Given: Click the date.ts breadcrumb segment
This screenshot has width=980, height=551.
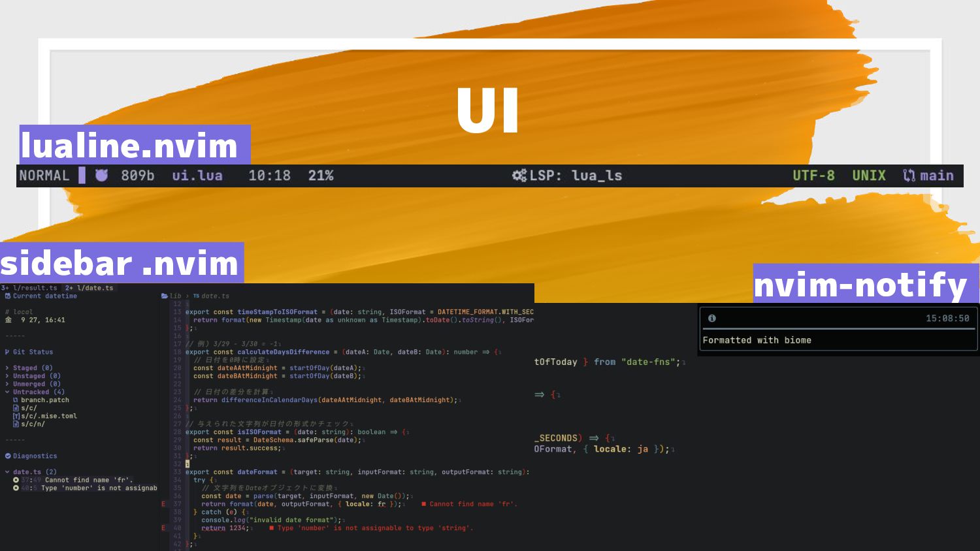Looking at the screenshot, I should pyautogui.click(x=216, y=296).
